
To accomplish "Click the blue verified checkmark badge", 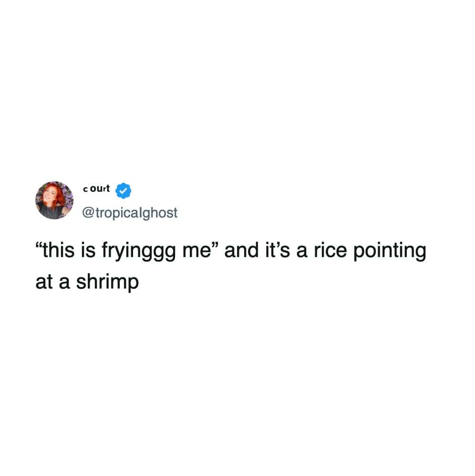I will click(123, 191).
